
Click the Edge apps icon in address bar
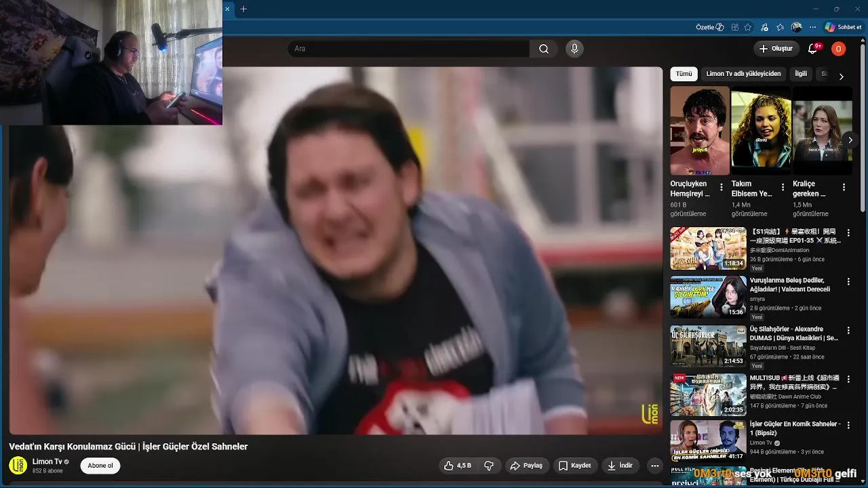(735, 27)
